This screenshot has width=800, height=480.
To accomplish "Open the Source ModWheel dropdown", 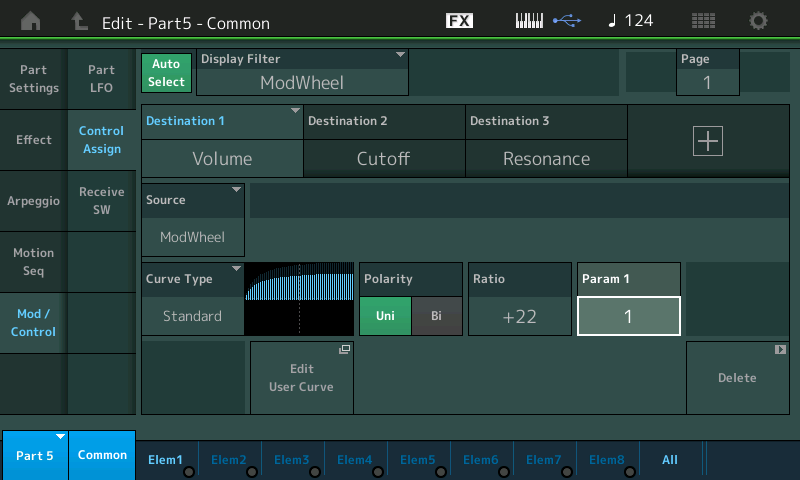I will coord(193,217).
